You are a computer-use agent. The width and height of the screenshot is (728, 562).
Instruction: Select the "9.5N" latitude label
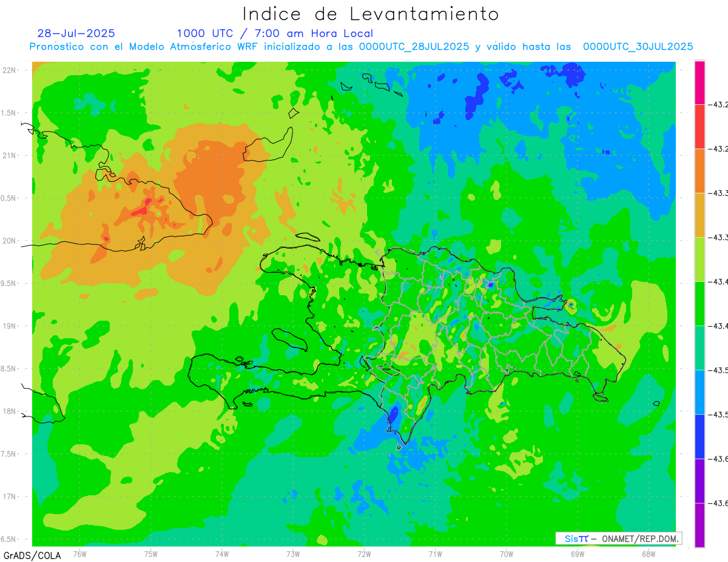[x=8, y=283]
